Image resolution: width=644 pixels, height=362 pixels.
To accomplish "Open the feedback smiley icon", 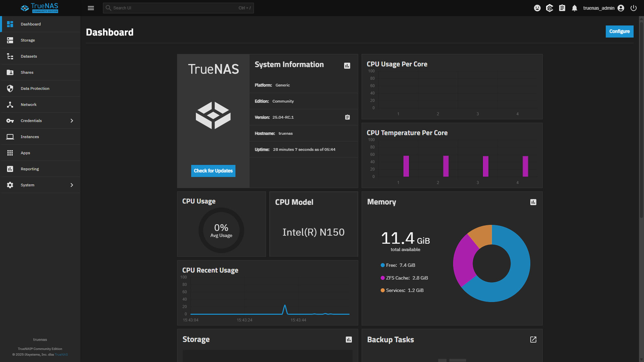I will [537, 8].
